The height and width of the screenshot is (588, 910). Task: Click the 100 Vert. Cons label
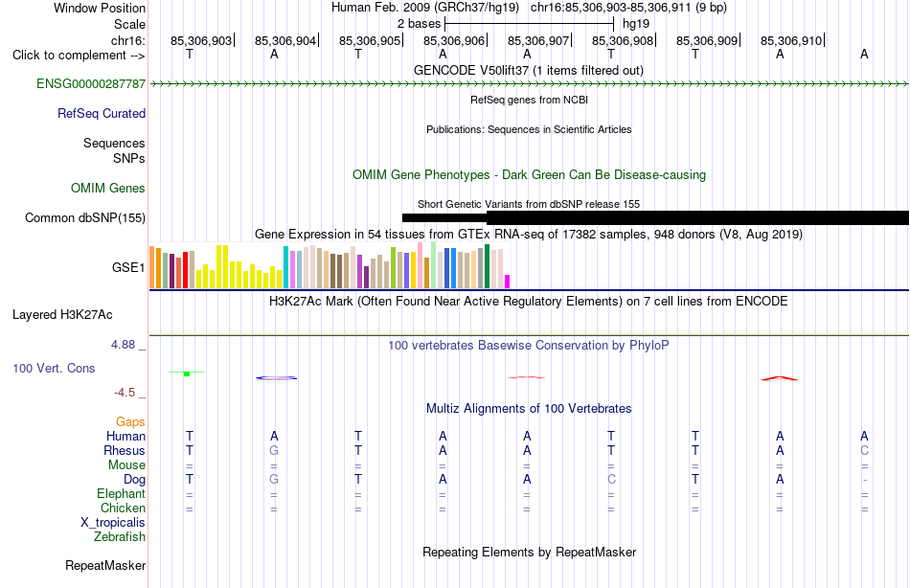pos(54,368)
